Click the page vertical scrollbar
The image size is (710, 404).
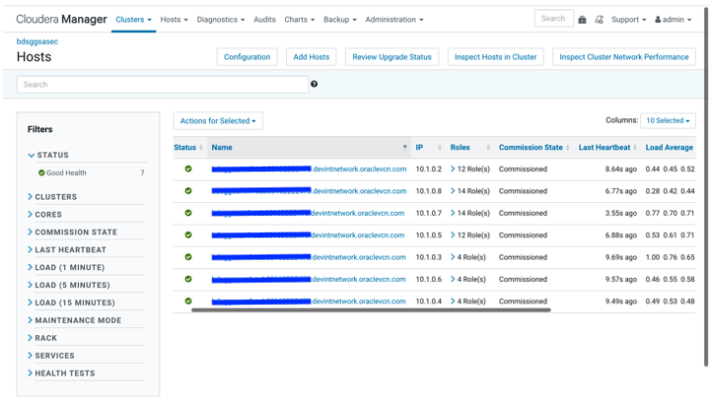(706, 187)
